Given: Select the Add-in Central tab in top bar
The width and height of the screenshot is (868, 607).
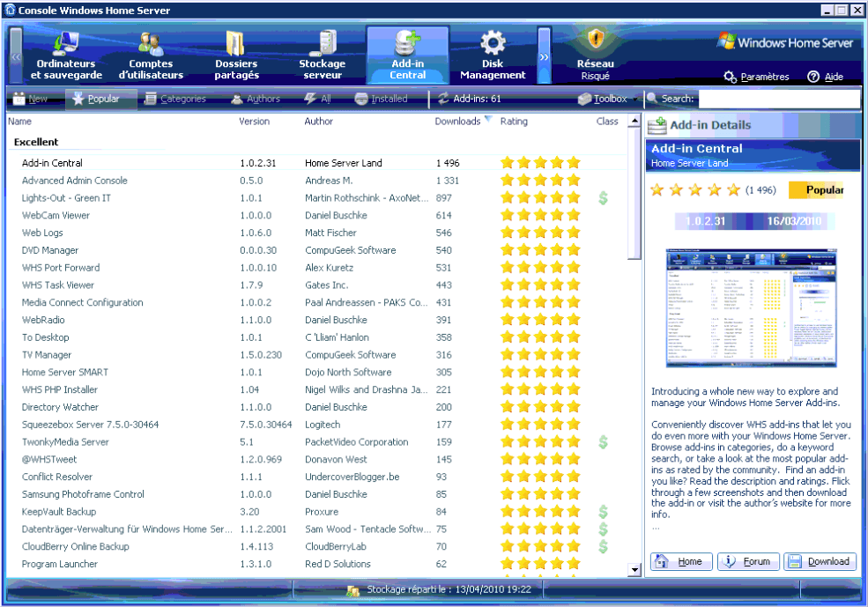Looking at the screenshot, I should coord(407,56).
